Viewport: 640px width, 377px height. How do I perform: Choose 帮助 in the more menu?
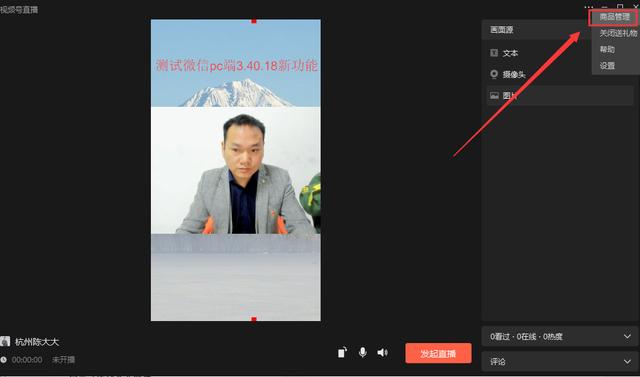point(607,49)
